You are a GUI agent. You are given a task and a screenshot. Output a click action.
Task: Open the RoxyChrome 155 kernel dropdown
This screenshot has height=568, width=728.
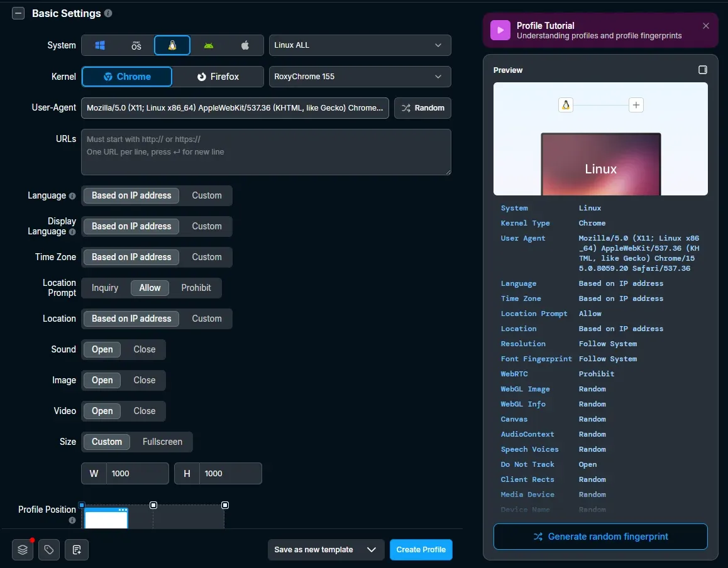360,77
